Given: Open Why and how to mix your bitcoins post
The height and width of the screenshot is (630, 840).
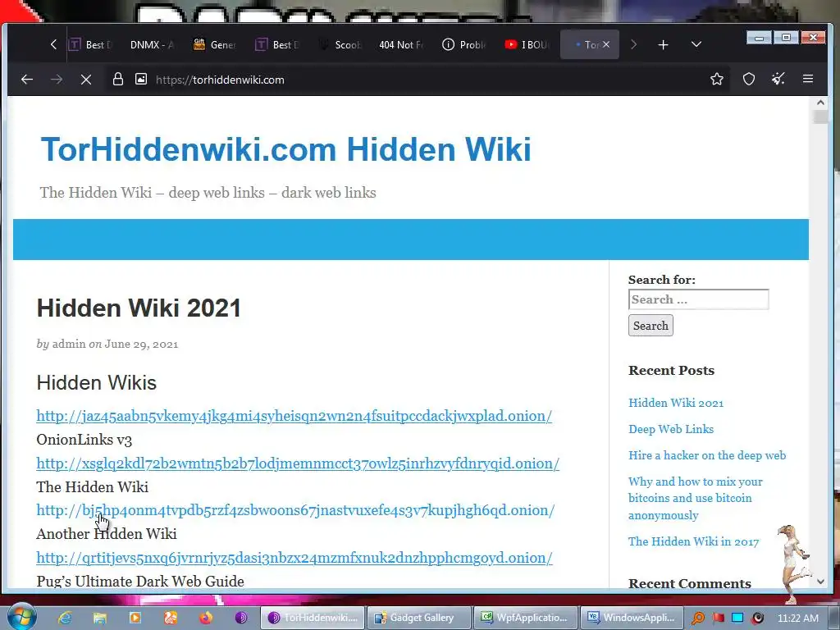Looking at the screenshot, I should tap(696, 498).
